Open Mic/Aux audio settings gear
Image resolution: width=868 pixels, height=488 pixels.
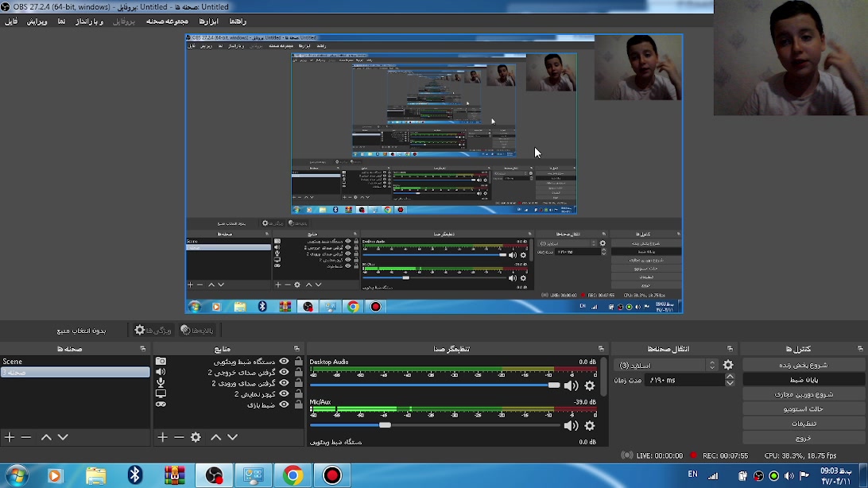590,425
